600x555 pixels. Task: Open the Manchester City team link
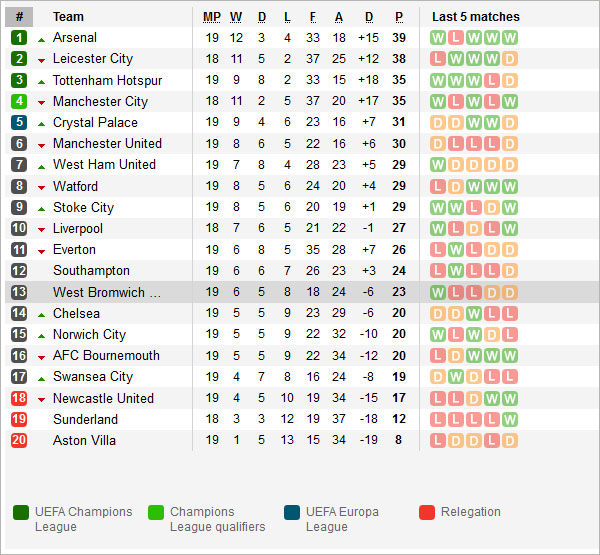100,101
